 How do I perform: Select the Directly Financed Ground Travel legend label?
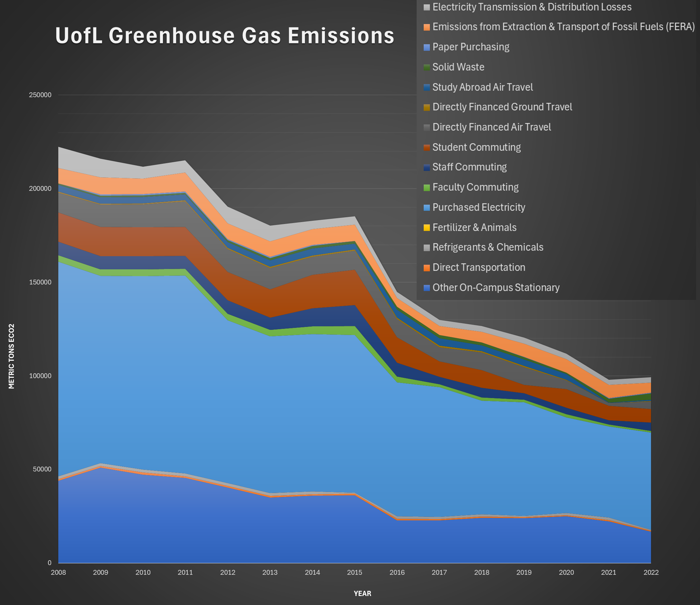502,107
